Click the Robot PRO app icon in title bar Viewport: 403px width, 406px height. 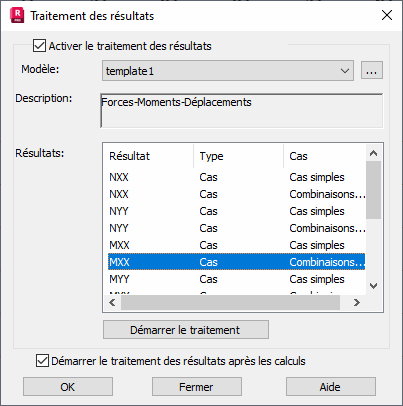click(17, 16)
